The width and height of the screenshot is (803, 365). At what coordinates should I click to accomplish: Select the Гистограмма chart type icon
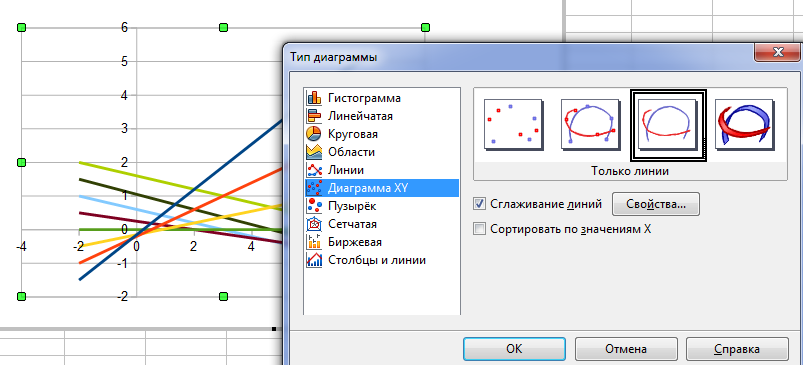pos(313,98)
